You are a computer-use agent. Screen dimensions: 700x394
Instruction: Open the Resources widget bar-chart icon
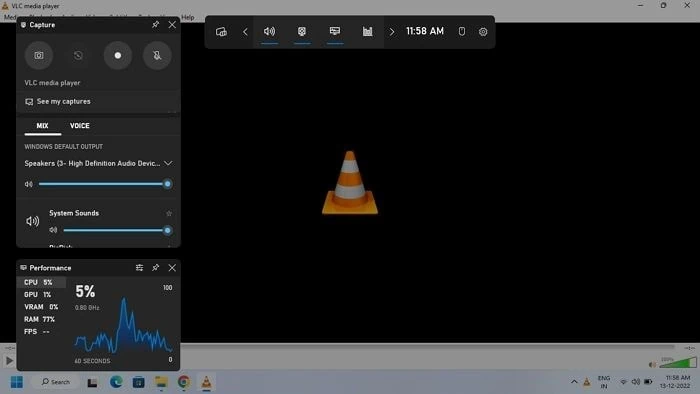[x=367, y=32]
